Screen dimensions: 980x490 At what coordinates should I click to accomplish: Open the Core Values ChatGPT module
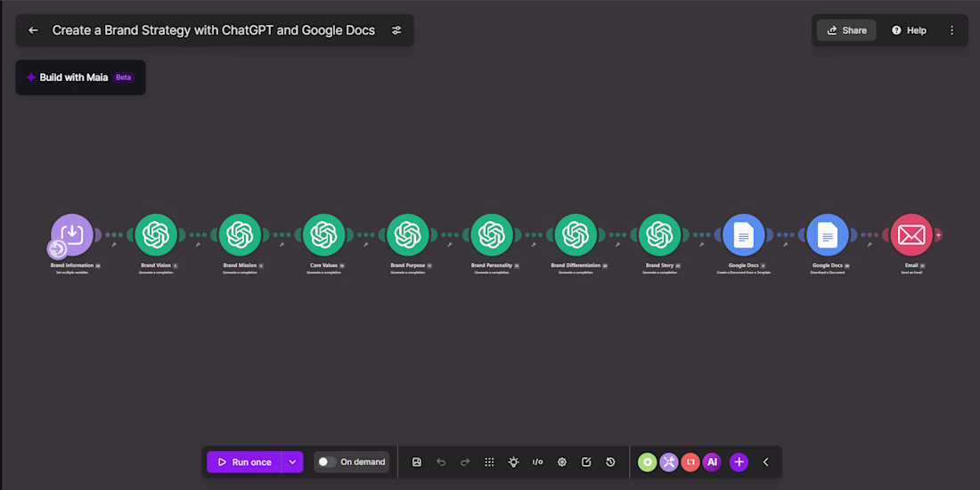(x=323, y=234)
